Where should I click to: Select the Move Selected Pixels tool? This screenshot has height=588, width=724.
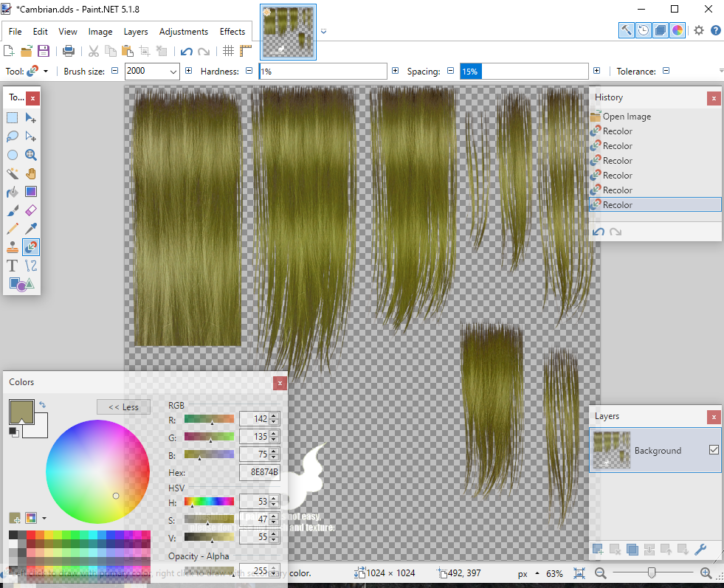coord(31,118)
